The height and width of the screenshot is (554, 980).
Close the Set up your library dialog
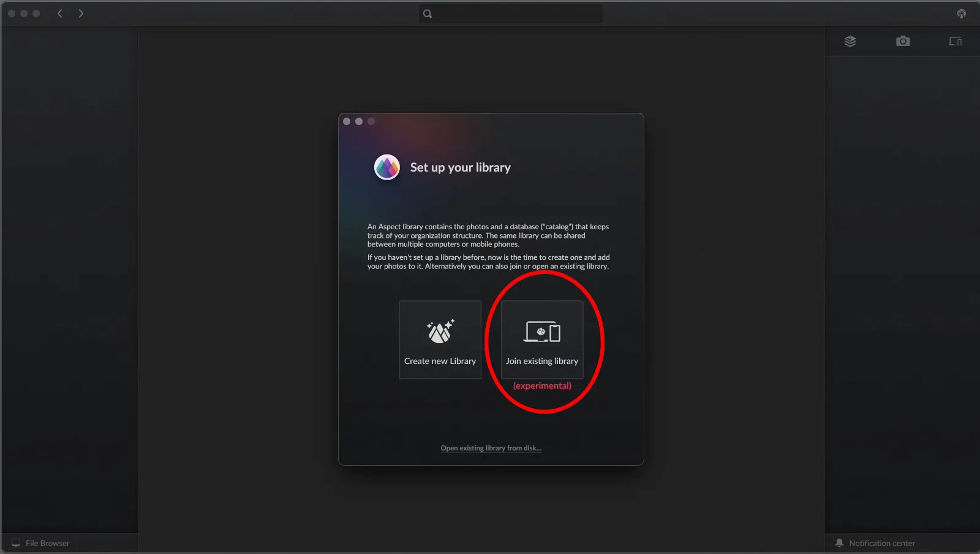(347, 121)
